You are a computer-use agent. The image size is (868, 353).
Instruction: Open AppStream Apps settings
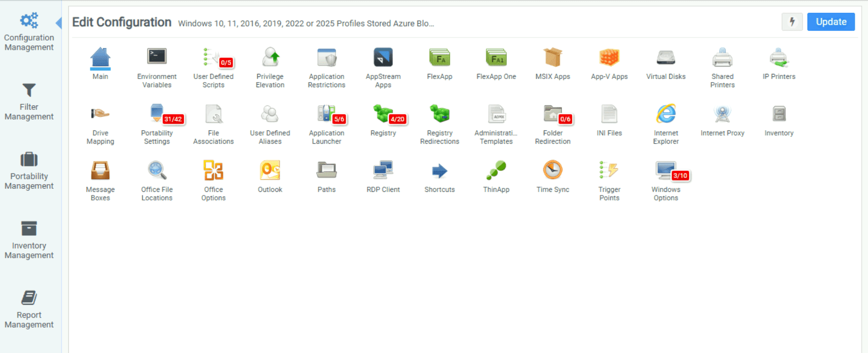pyautogui.click(x=383, y=57)
